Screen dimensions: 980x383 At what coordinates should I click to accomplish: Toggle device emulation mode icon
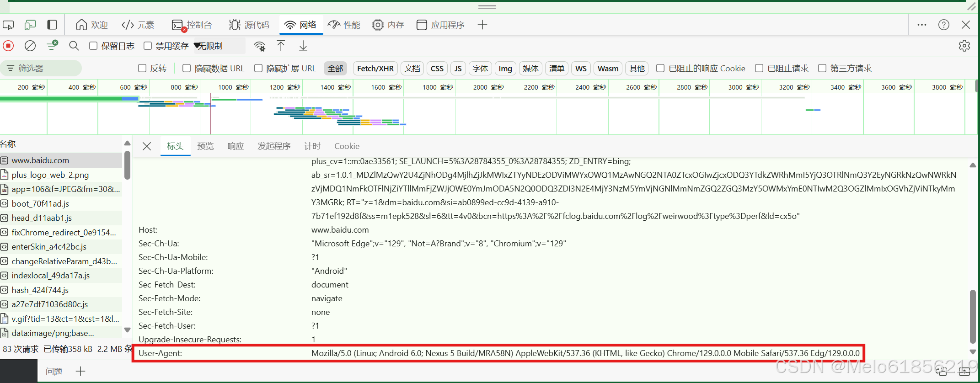coord(30,25)
